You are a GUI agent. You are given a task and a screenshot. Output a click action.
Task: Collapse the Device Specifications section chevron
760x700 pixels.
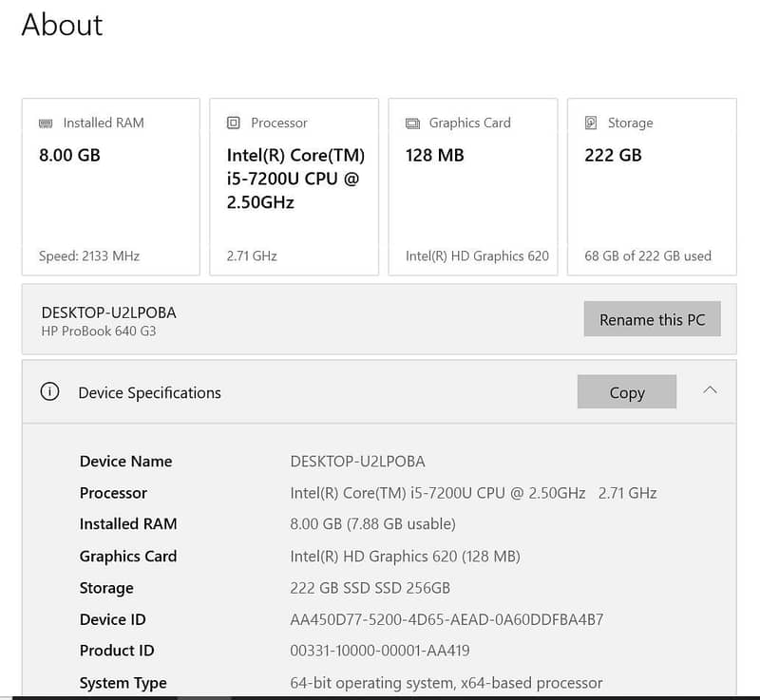[x=710, y=390]
